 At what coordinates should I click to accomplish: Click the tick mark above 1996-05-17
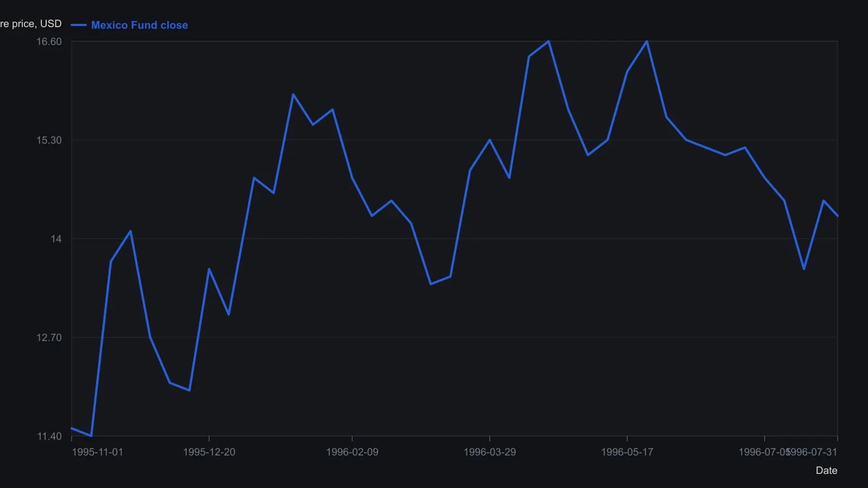tap(627, 438)
